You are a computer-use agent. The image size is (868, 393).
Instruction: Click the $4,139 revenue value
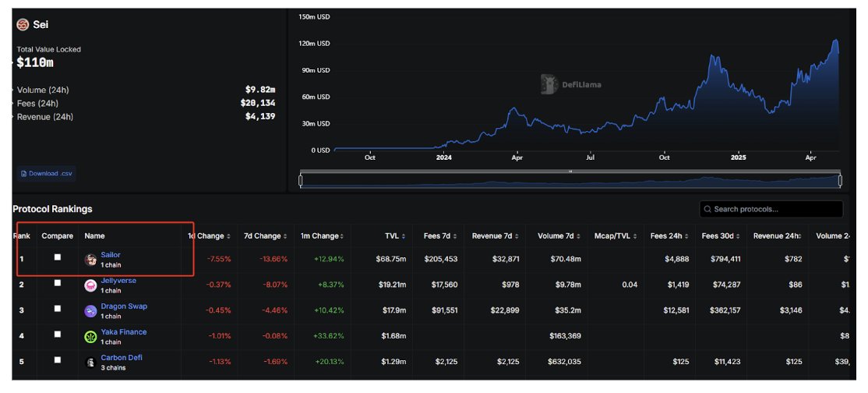(260, 116)
